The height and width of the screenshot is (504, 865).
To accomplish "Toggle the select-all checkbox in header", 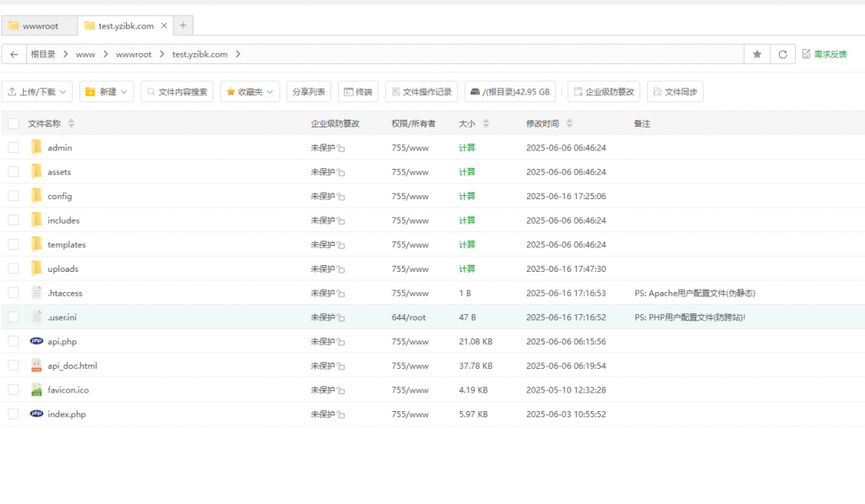I will pos(14,124).
